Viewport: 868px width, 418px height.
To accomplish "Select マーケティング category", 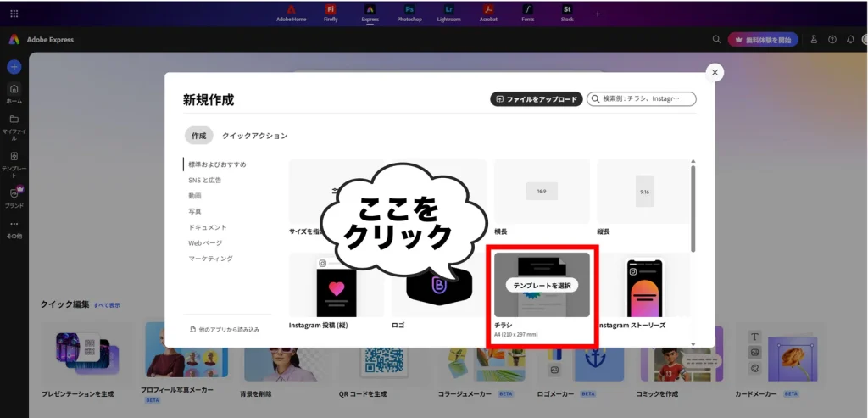I will tap(210, 259).
